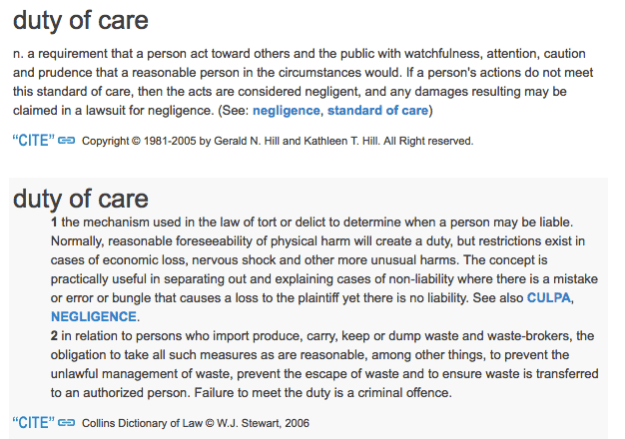Follow the 'standard of care' link
This screenshot has width=625, height=439.
tap(376, 110)
